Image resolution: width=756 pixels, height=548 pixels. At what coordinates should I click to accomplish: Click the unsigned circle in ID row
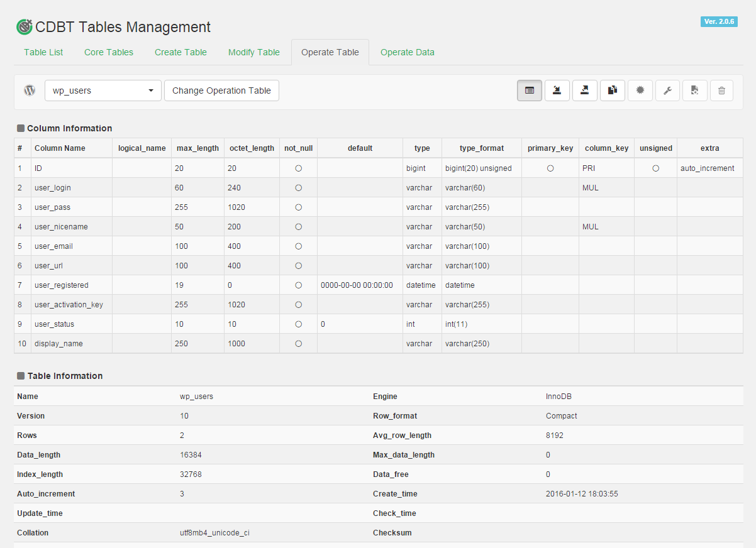pos(655,168)
